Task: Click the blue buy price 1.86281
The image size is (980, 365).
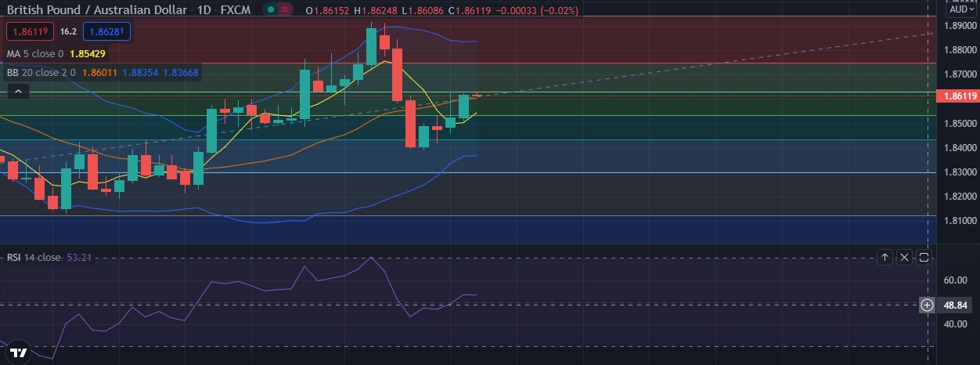Action: click(x=106, y=32)
